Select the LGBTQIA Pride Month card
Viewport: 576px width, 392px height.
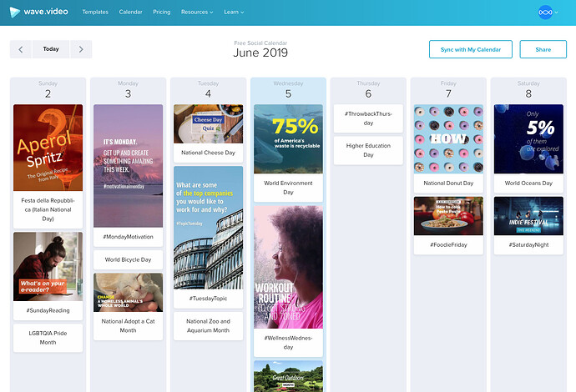[48, 338]
